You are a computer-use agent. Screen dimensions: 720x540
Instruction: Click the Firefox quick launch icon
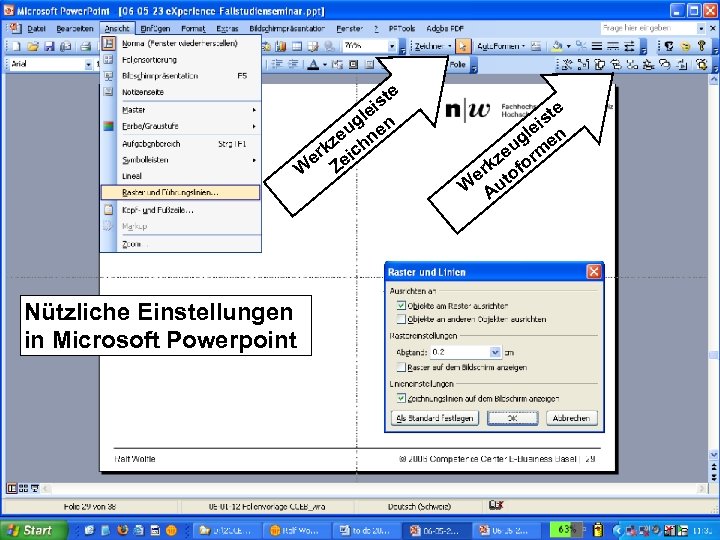point(123,530)
